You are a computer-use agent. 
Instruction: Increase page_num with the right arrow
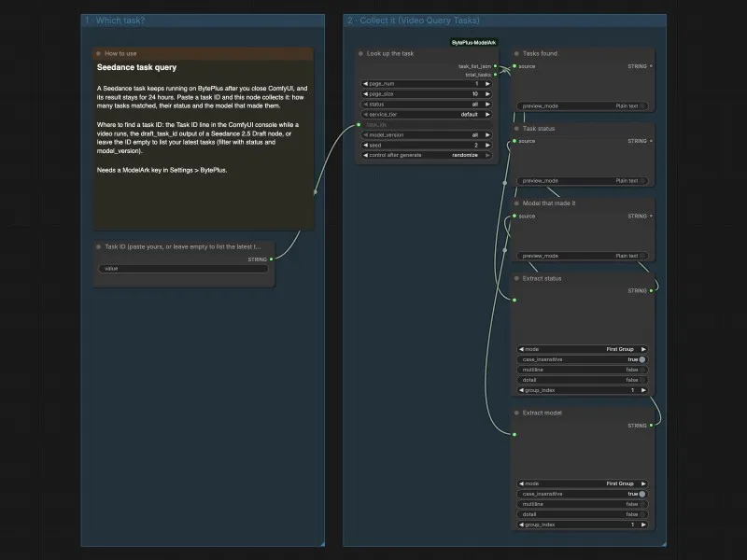point(487,84)
